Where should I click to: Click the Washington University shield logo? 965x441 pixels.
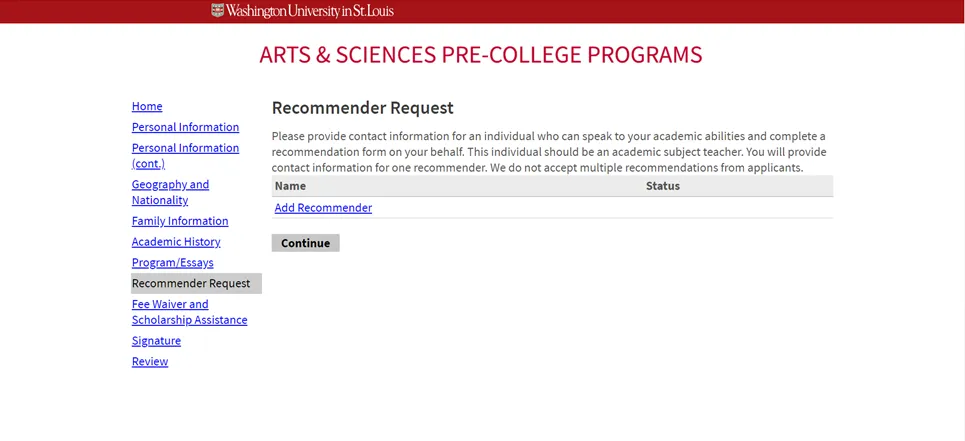(218, 10)
